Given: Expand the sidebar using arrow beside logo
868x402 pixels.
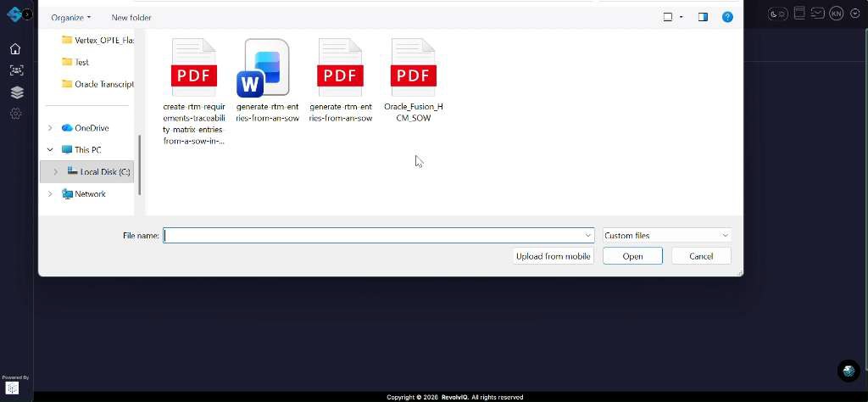Looking at the screenshot, I should (x=27, y=14).
